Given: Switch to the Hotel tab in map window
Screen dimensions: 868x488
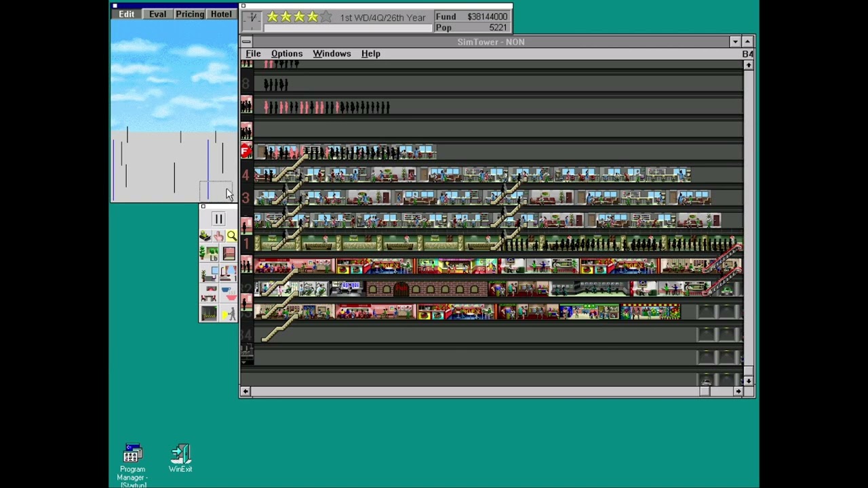Looking at the screenshot, I should (221, 14).
